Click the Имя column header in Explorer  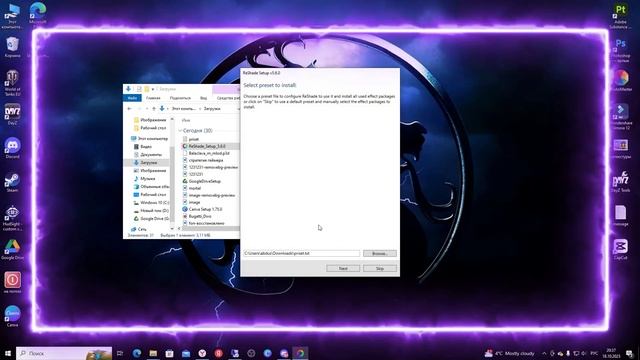tap(186, 120)
